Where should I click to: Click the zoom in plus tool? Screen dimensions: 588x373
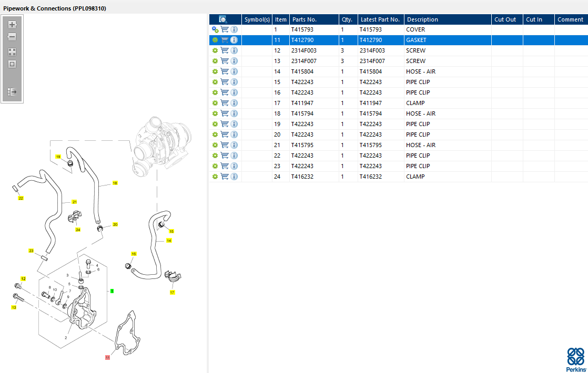pos(12,25)
